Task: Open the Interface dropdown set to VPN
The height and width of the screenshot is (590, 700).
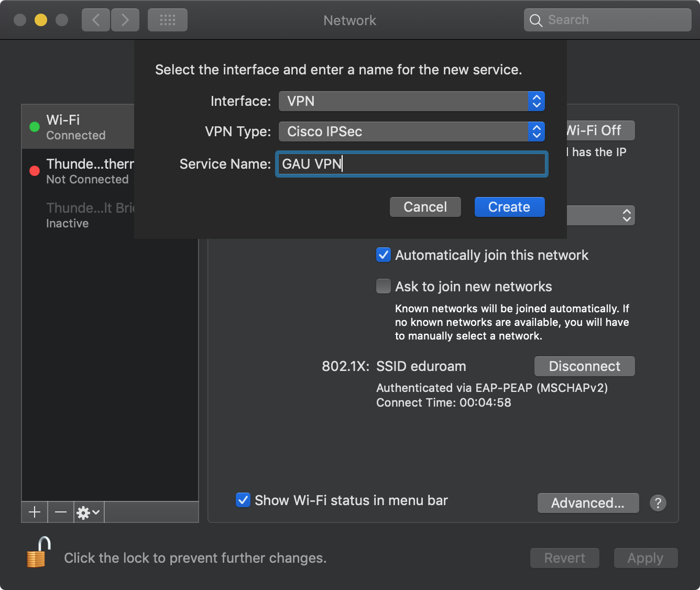Action: click(x=412, y=101)
